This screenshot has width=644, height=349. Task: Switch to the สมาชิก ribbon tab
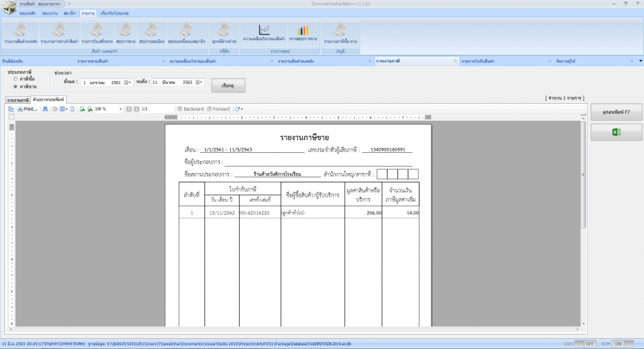pos(69,13)
